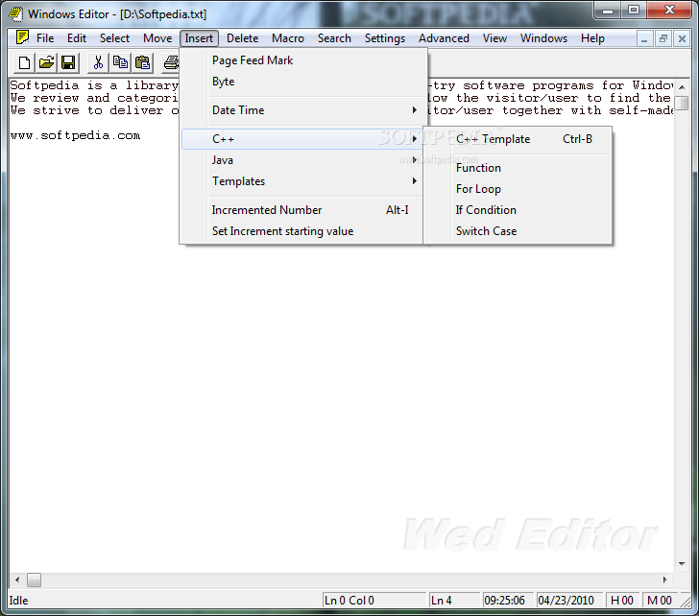The height and width of the screenshot is (616, 699).
Task: Click the M 00 status field
Action: [x=660, y=601]
